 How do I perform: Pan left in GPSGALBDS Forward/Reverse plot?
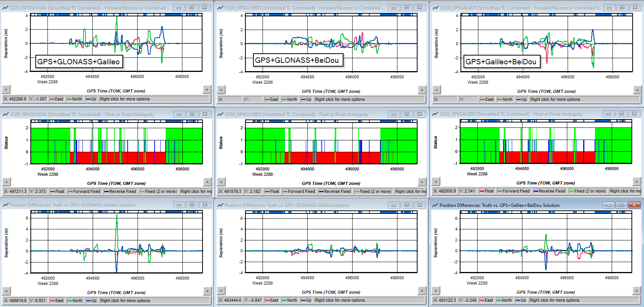click(437, 90)
